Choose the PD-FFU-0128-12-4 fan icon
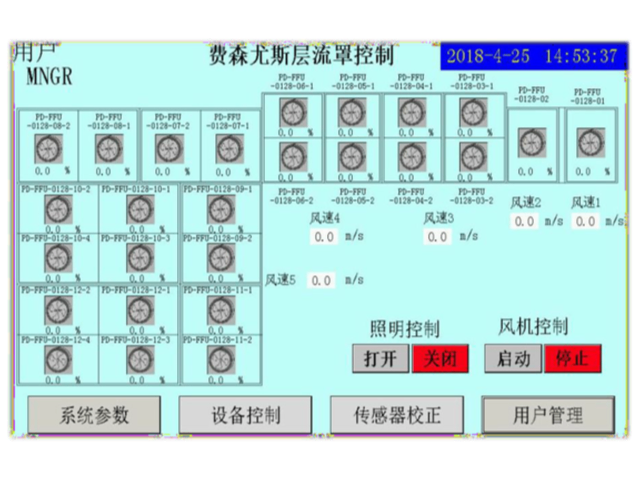 [x=58, y=360]
